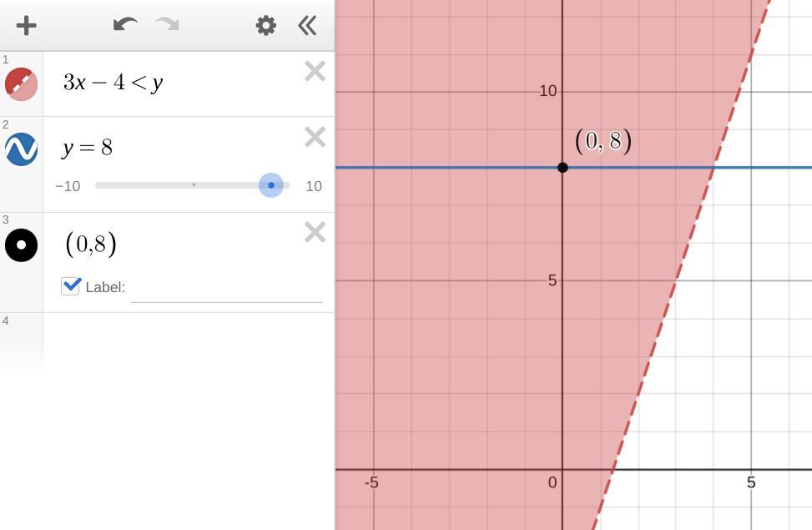Edit slider upper bound 10

(x=314, y=186)
